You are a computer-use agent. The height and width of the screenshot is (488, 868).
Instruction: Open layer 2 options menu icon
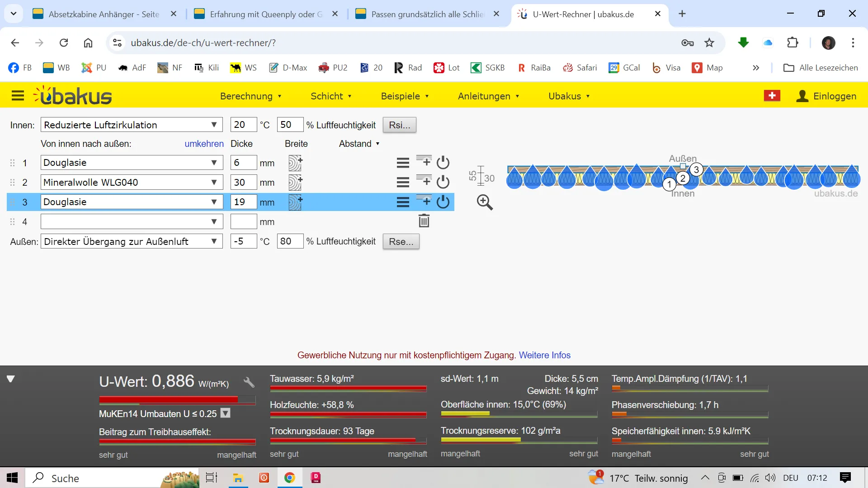click(x=402, y=182)
